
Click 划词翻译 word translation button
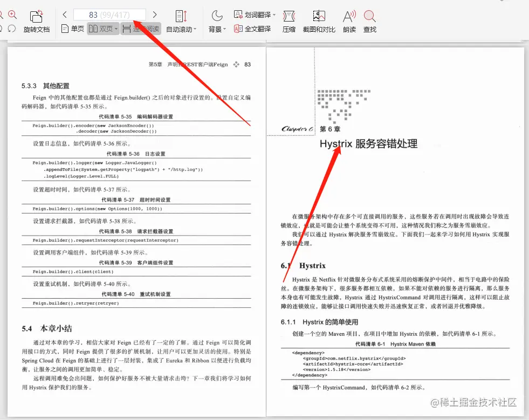coord(252,15)
